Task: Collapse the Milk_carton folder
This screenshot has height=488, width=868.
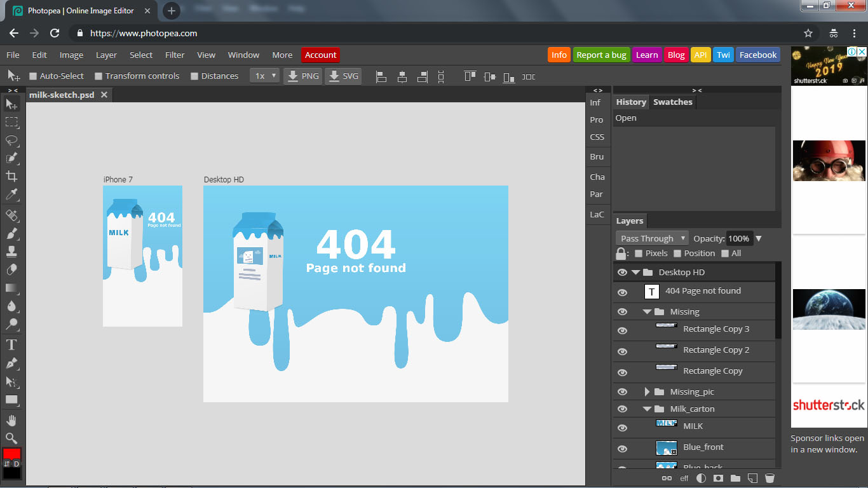Action: point(647,409)
